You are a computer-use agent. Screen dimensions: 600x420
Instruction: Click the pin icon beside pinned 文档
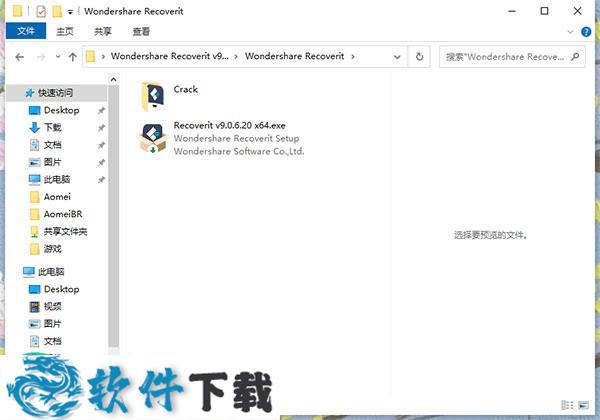101,145
